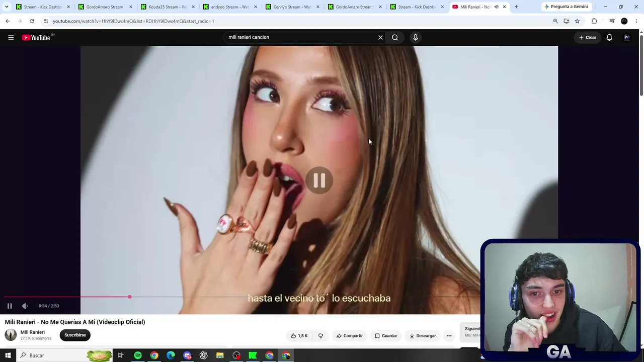Open Microsoft Edge from the taskbar
The width and height of the screenshot is (644, 362).
pos(171,355)
